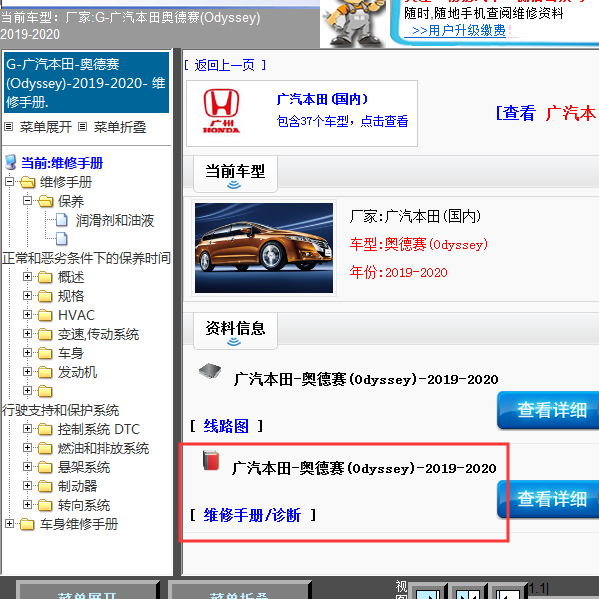Click the 菜单折叠 list icon
Image resolution: width=599 pixels, height=599 pixels.
point(83,126)
